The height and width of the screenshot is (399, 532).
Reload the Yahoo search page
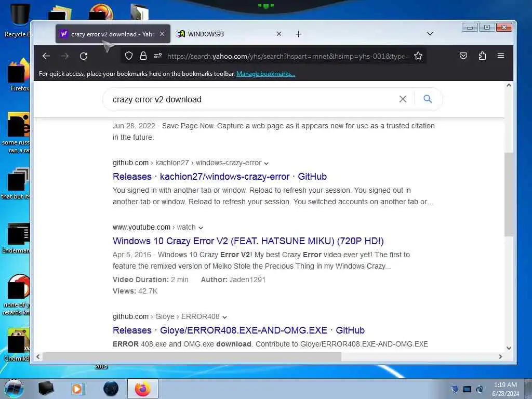coord(84,56)
